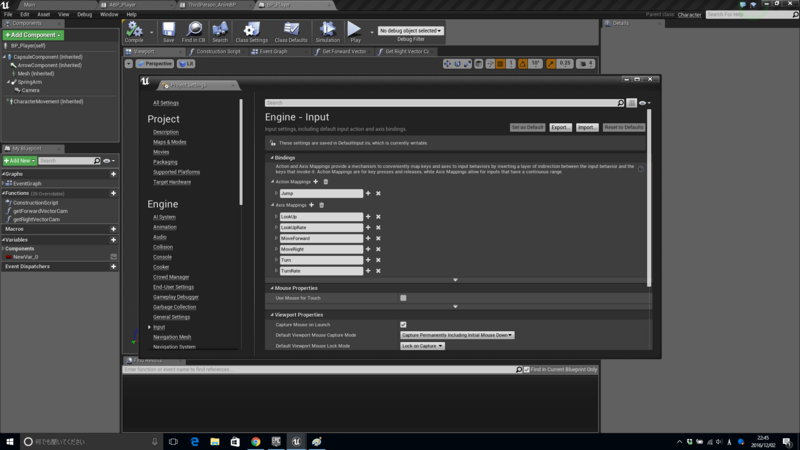800x450 pixels.
Task: Open Default Viewport Mouse Lock Mode dropdown
Action: [422, 346]
